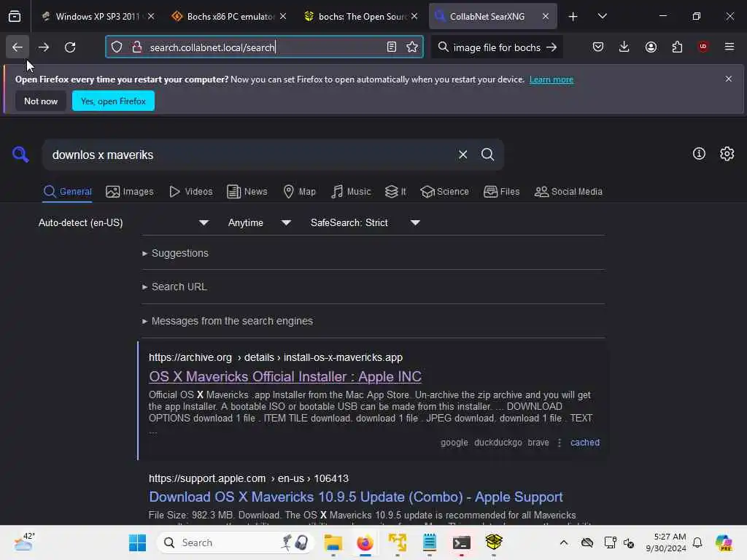This screenshot has width=747, height=560.
Task: Open the uBlock Origin extension icon
Action: coord(703,47)
